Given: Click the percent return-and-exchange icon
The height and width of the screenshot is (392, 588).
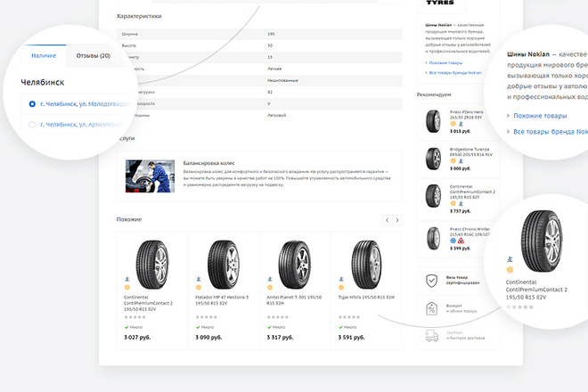Looking at the screenshot, I should (x=431, y=309).
